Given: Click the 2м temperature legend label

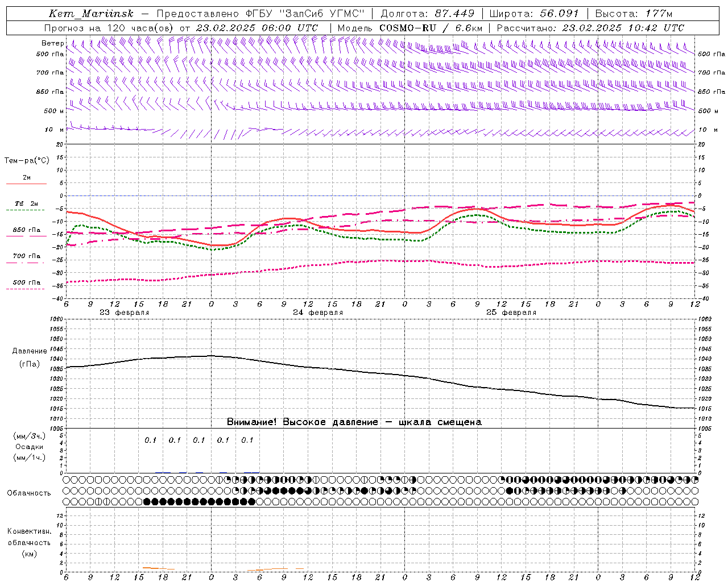Looking at the screenshot, I should pos(27,178).
